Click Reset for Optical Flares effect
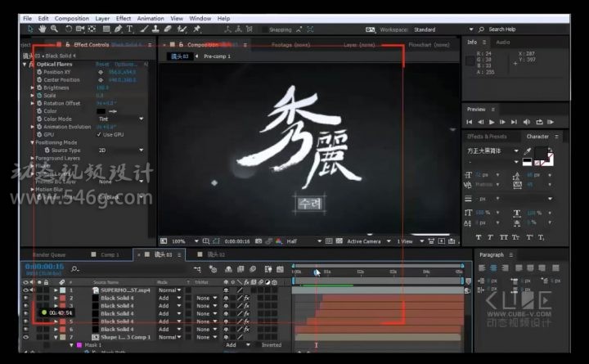 tap(102, 64)
